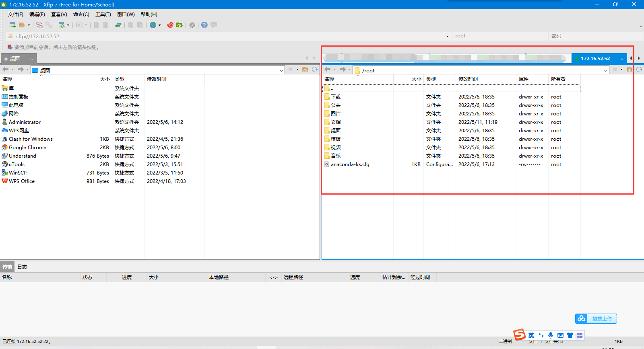Open the 窗口(W) menu
This screenshot has width=644, height=349.
pos(126,14)
